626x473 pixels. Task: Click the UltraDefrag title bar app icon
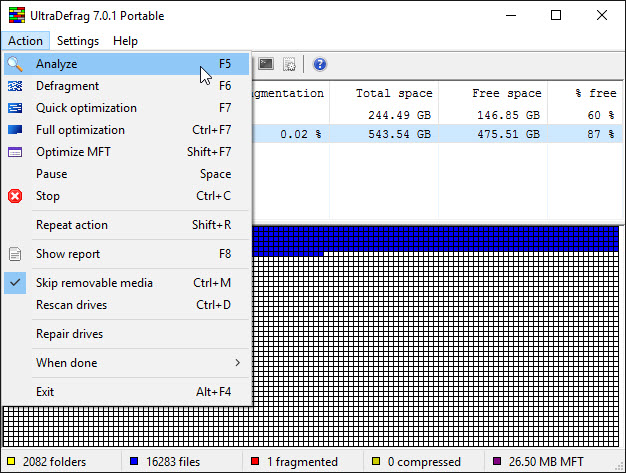click(17, 15)
